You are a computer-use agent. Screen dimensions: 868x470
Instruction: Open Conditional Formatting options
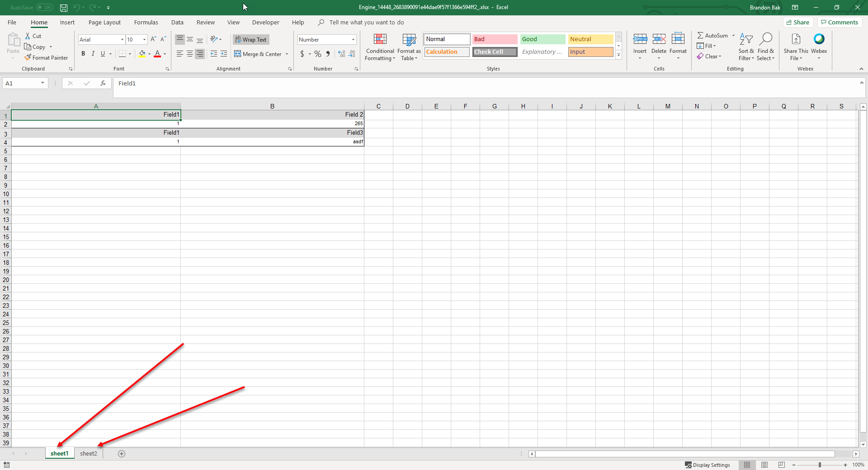point(380,47)
